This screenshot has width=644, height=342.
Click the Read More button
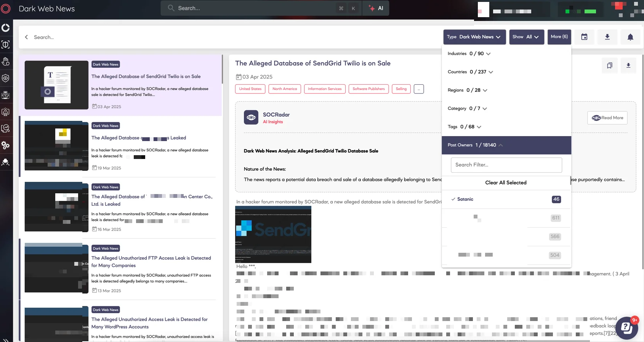pyautogui.click(x=607, y=118)
